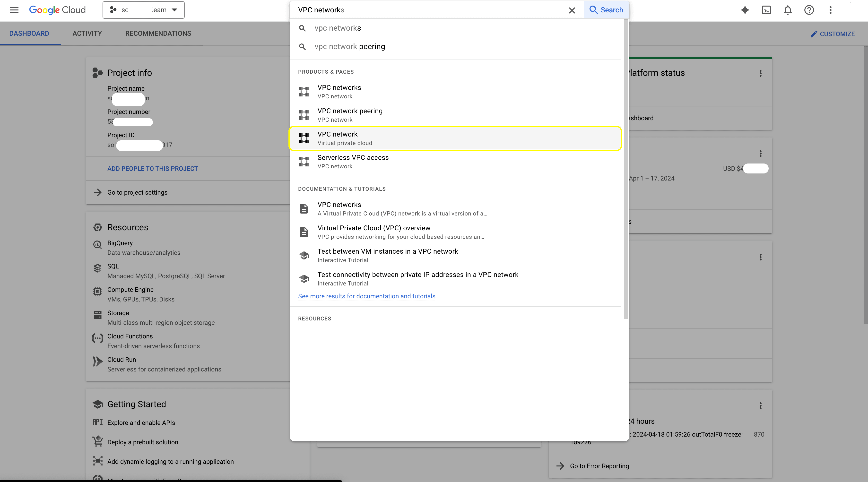Open the hamburger navigation menu
Screen dimensions: 868x482
pyautogui.click(x=14, y=10)
